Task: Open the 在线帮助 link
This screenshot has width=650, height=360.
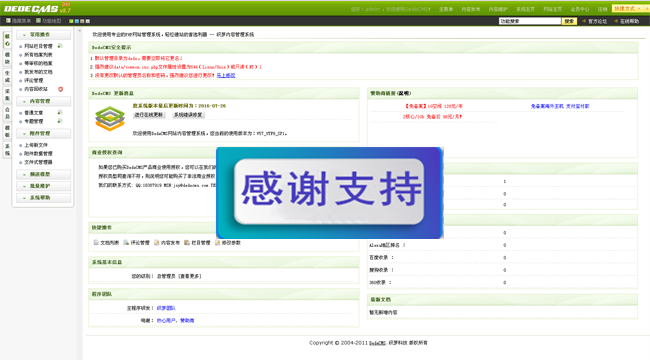Action: (x=629, y=21)
